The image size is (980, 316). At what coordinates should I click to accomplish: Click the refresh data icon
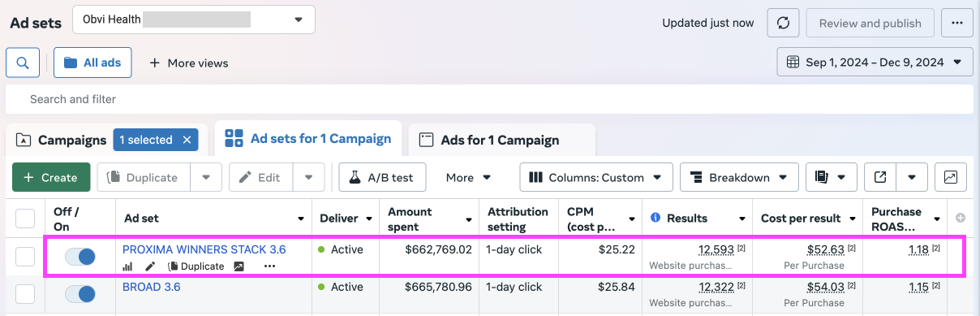click(x=783, y=23)
